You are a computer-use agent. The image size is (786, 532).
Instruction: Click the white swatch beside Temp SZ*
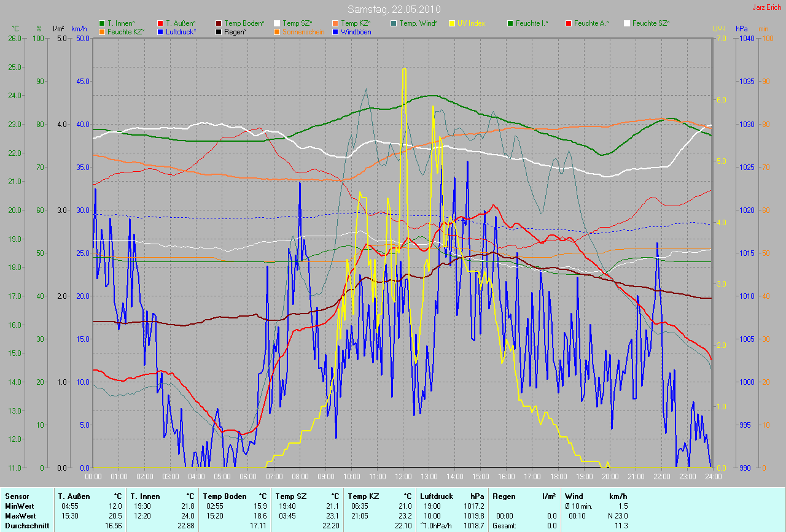tap(277, 23)
